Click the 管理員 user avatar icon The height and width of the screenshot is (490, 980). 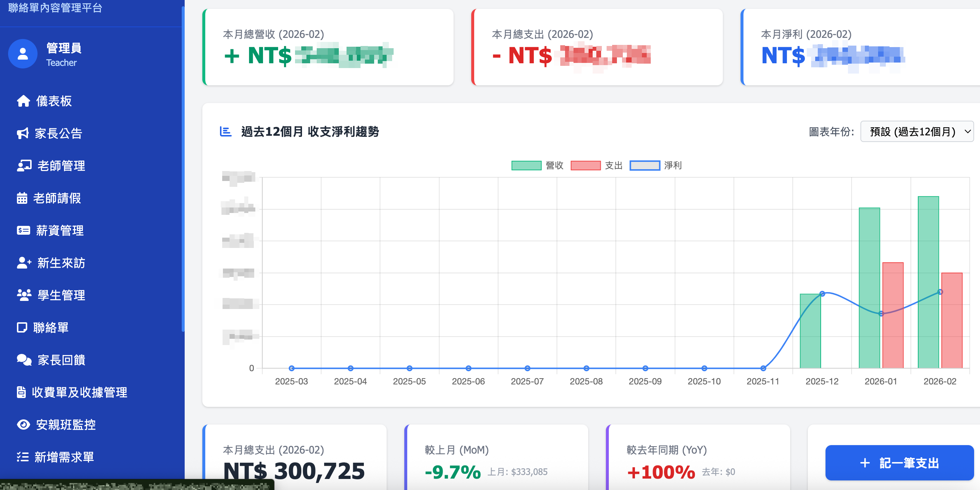23,54
